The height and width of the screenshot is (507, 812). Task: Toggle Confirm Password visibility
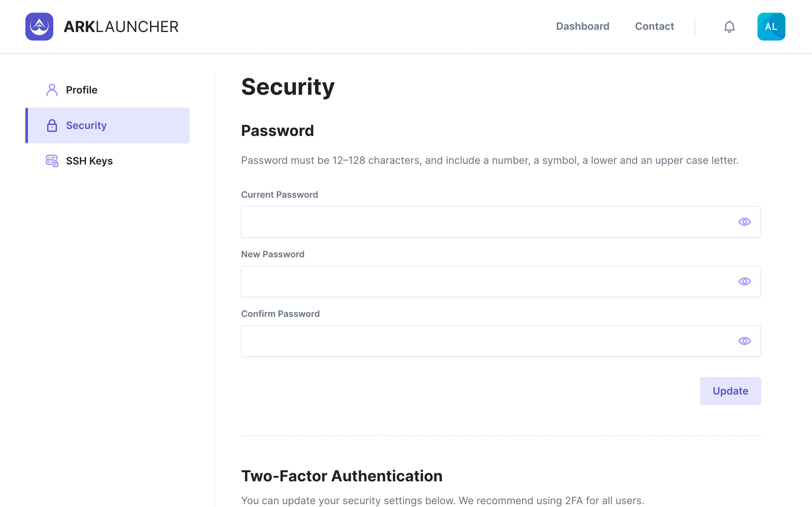744,341
